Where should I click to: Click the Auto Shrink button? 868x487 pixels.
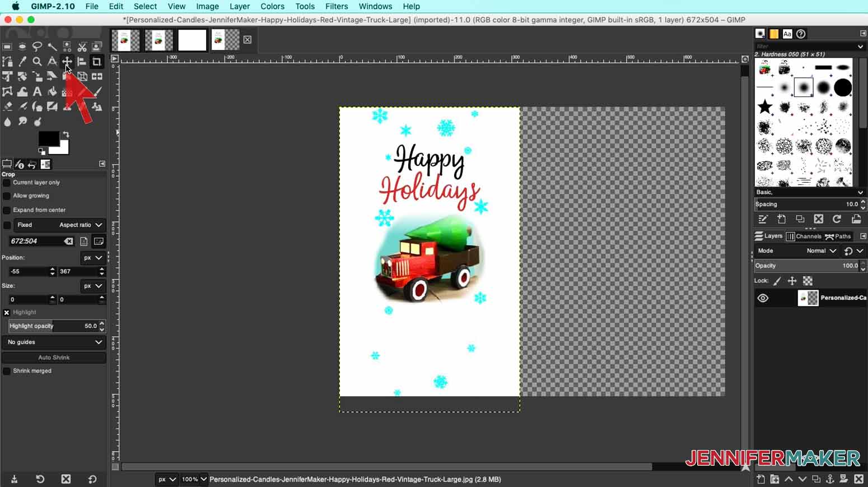[54, 358]
